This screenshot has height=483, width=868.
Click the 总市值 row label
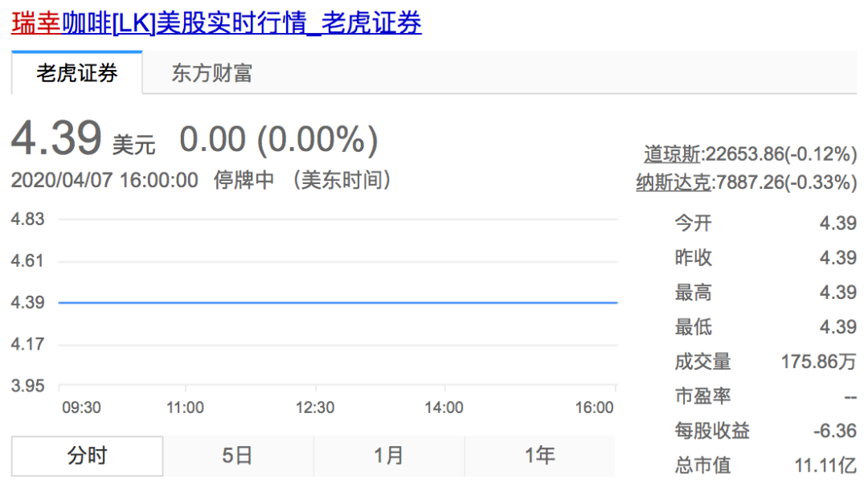[x=702, y=465]
